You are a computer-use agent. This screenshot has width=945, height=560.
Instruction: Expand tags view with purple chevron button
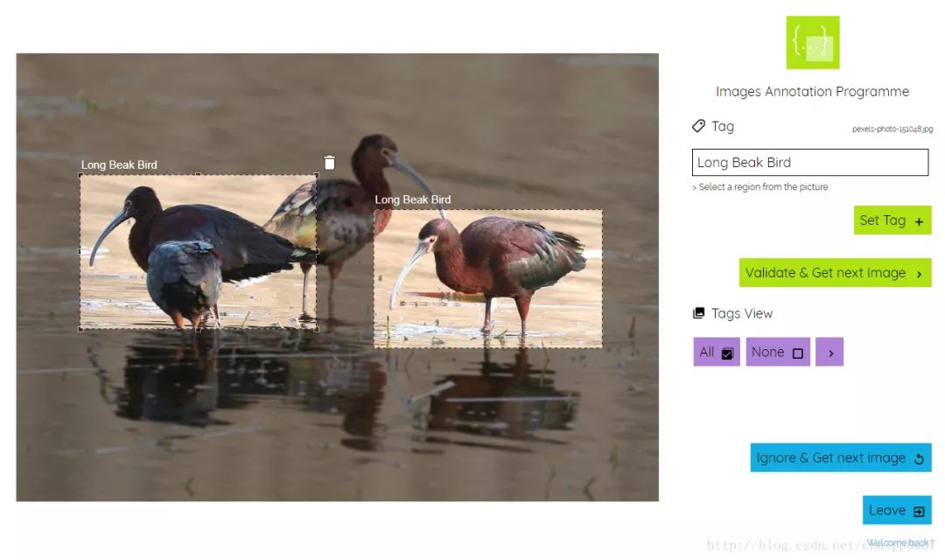829,352
